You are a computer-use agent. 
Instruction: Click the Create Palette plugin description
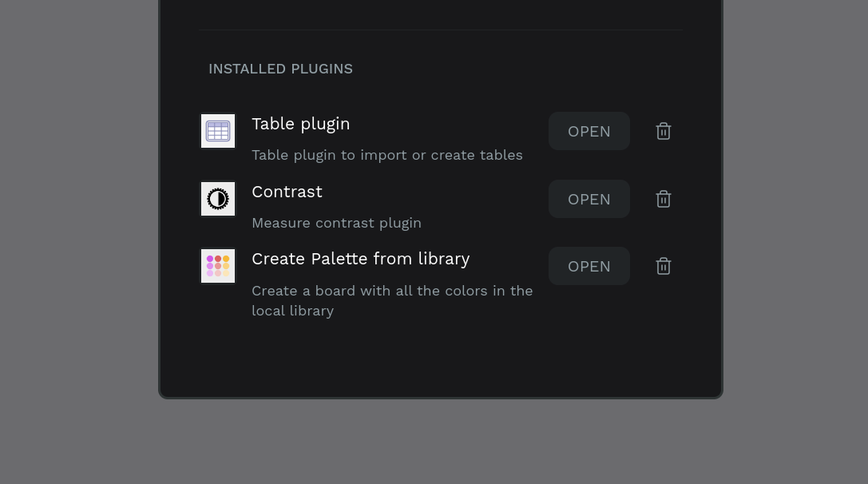(x=391, y=300)
